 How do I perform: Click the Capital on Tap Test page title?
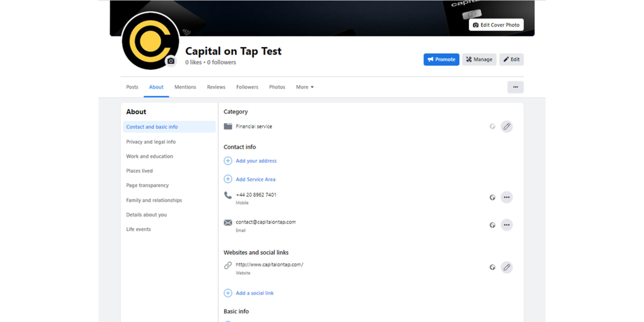tap(233, 51)
